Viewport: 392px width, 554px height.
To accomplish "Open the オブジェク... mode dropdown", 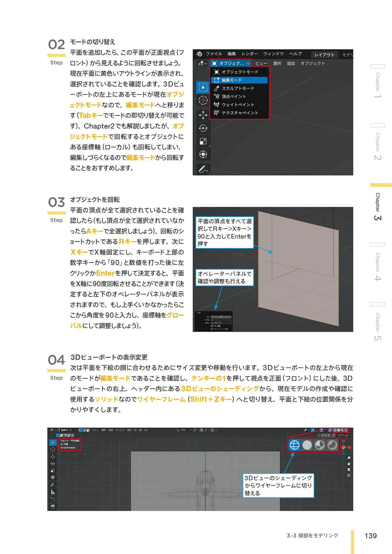I will (x=231, y=63).
